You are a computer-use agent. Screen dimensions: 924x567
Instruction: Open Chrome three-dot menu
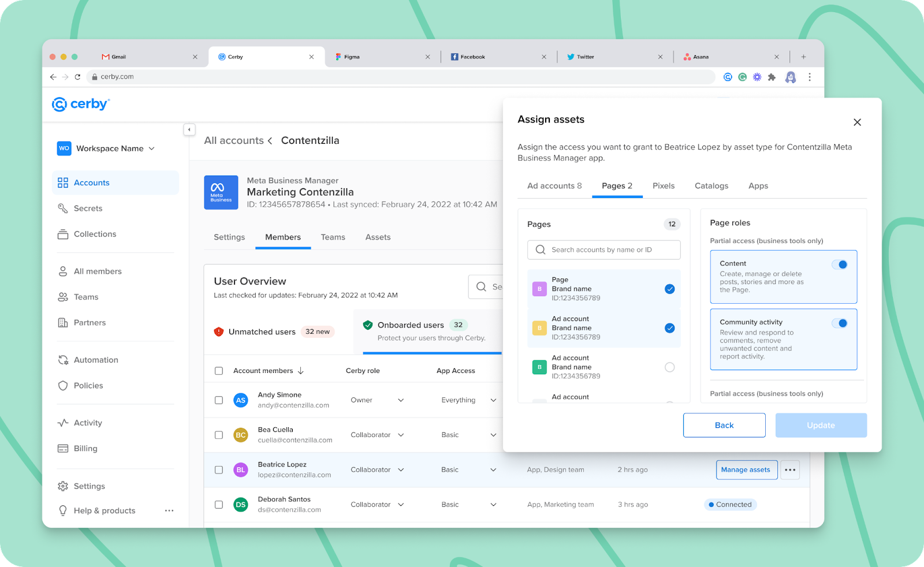(810, 77)
